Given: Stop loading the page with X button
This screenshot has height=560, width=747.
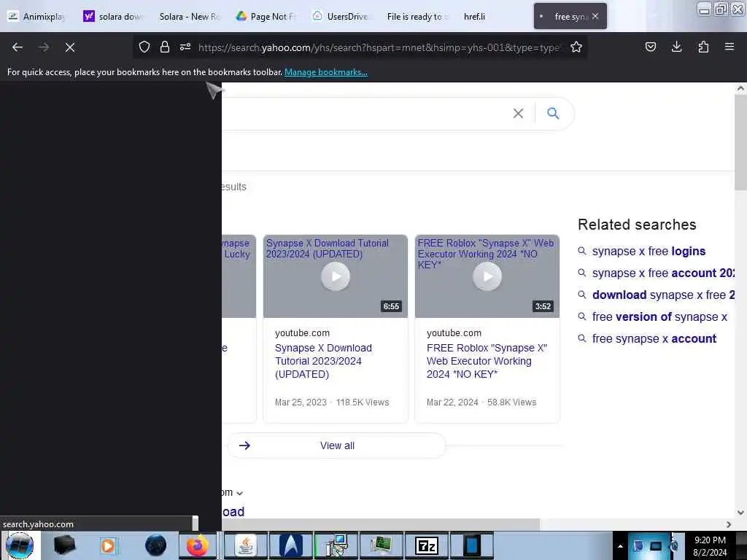Looking at the screenshot, I should (70, 47).
